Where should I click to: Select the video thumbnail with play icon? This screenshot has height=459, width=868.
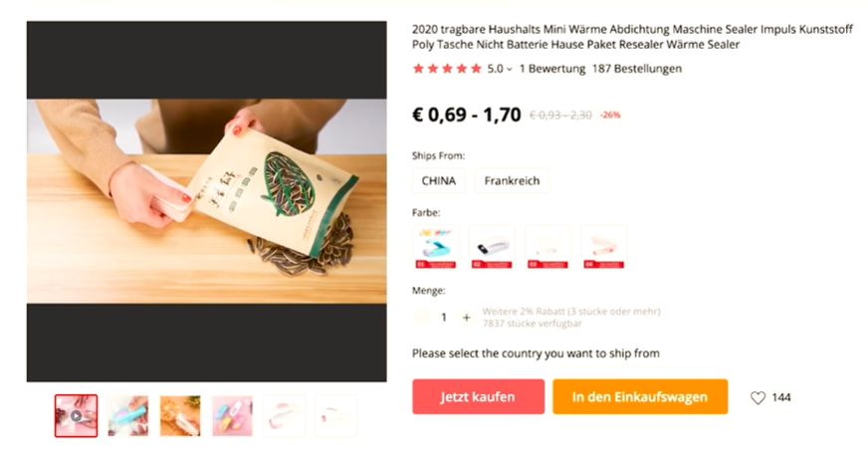pyautogui.click(x=76, y=415)
